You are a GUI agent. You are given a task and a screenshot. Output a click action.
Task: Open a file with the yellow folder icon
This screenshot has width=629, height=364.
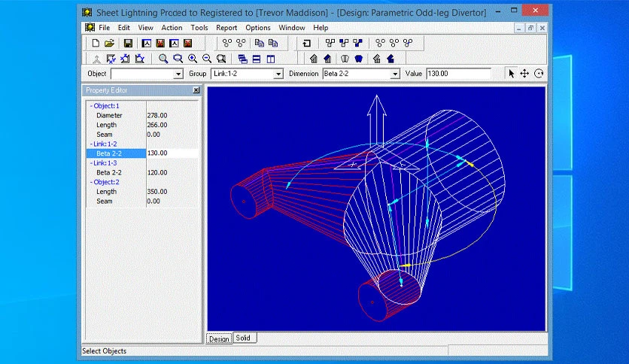(x=109, y=43)
